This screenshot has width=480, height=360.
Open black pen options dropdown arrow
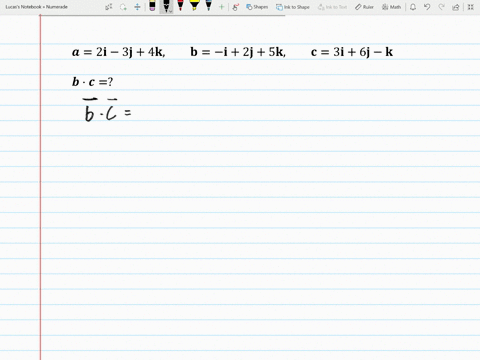(x=170, y=11)
